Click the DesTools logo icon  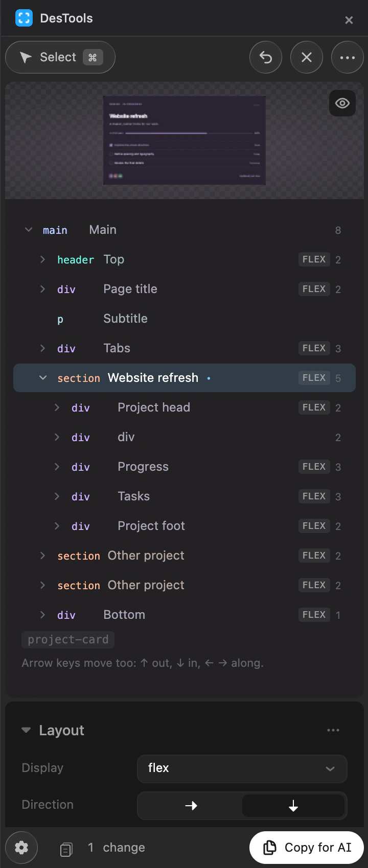pos(24,18)
